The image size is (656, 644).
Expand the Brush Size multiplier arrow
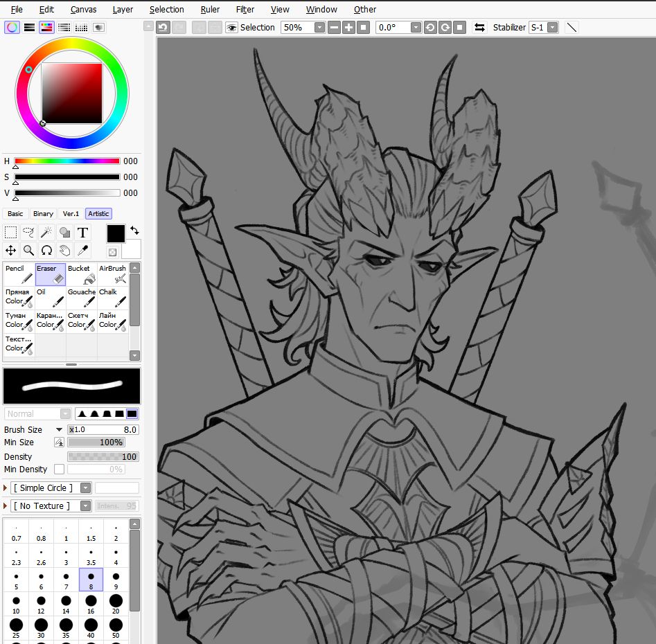(x=59, y=429)
